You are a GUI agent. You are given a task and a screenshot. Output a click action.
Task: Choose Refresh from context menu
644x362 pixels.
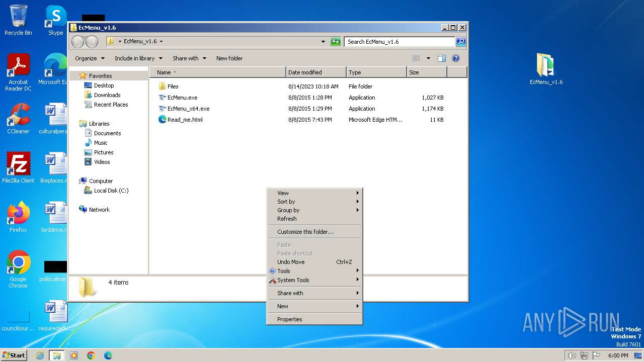click(x=314, y=219)
